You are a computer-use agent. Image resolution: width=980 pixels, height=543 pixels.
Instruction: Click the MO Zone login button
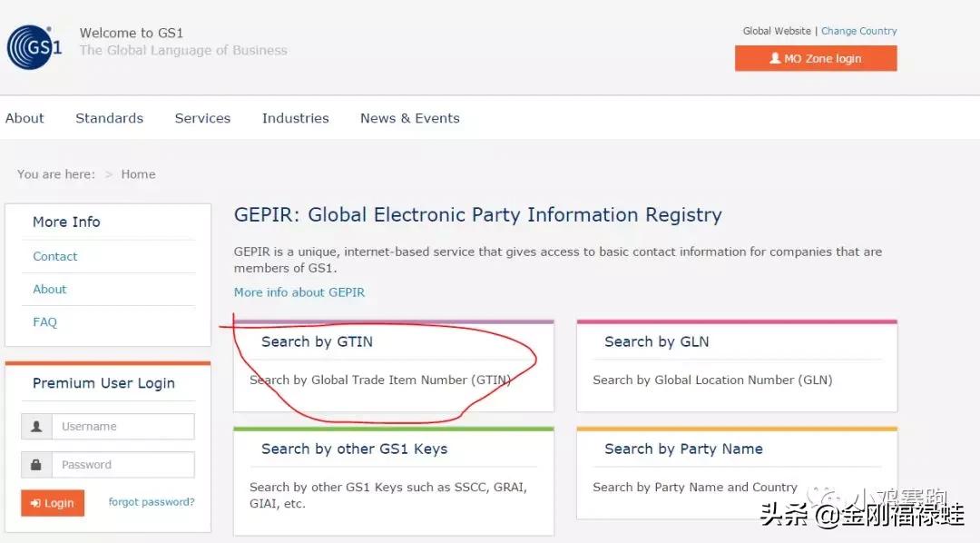pyautogui.click(x=816, y=58)
